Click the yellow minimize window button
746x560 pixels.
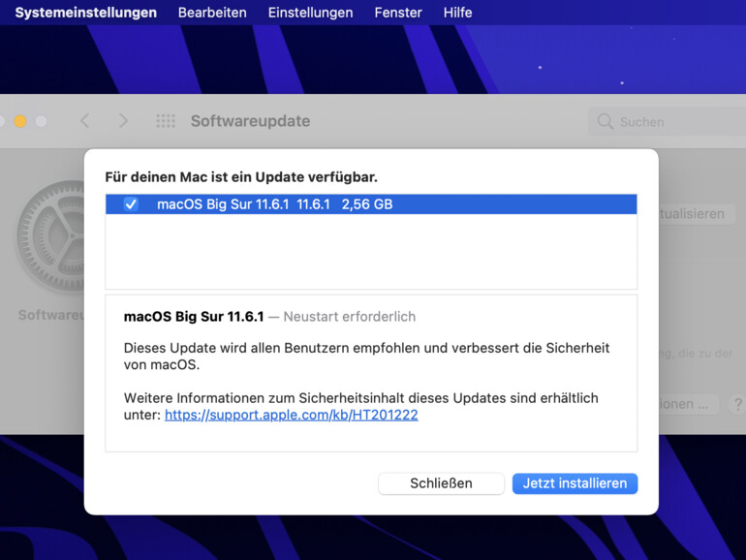[20, 121]
